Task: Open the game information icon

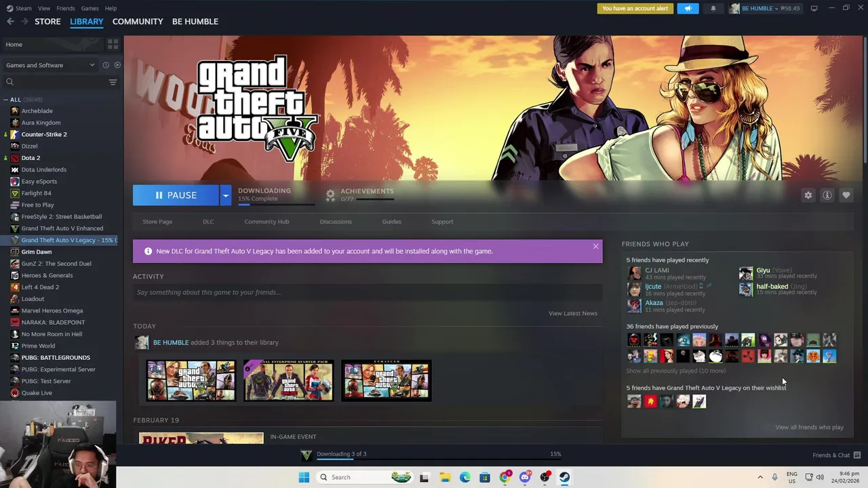Action: click(827, 195)
